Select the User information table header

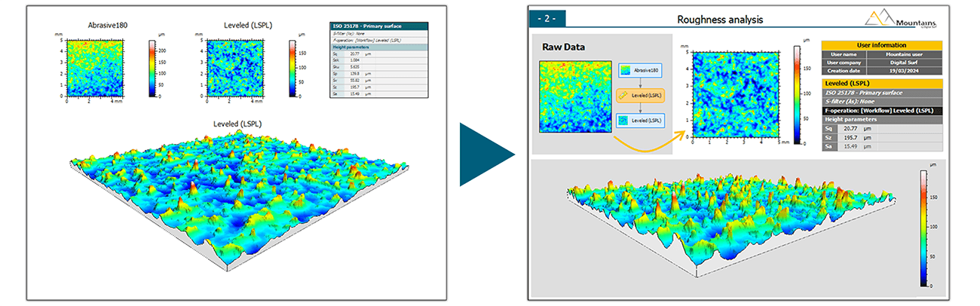[881, 45]
